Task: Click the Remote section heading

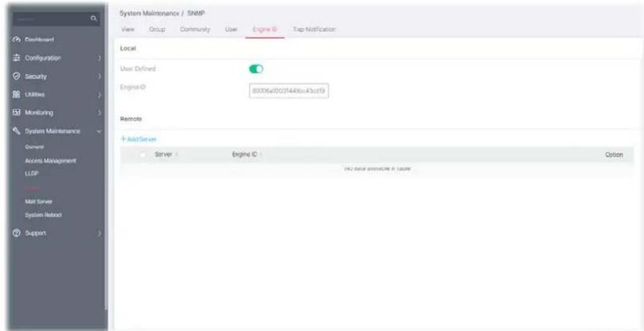Action: 130,119
